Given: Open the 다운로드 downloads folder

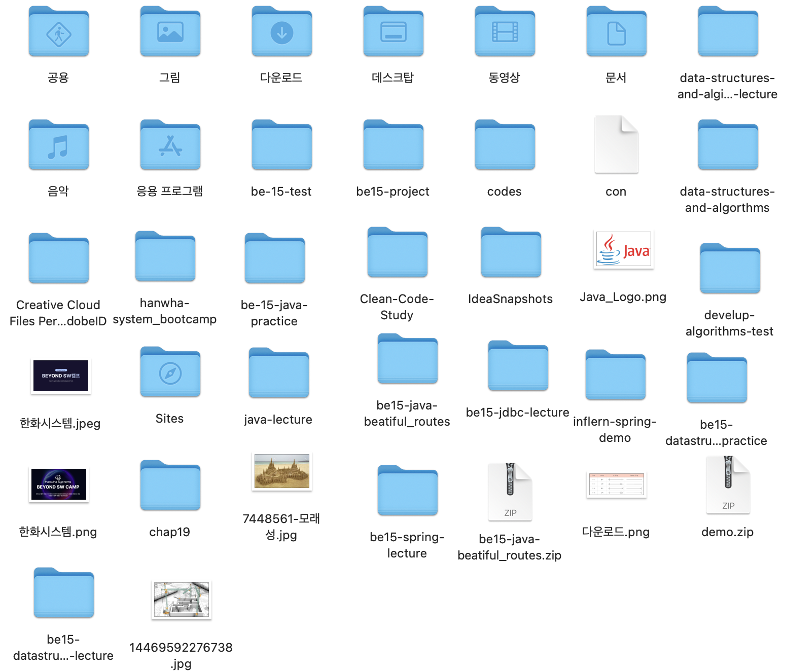Looking at the screenshot, I should [282, 31].
